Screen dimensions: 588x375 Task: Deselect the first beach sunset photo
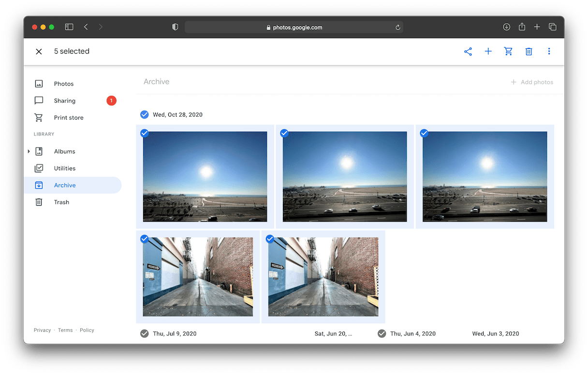144,133
